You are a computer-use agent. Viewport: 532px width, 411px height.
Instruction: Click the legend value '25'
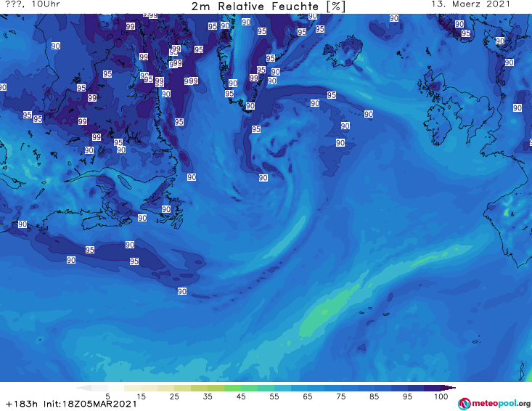174,396
